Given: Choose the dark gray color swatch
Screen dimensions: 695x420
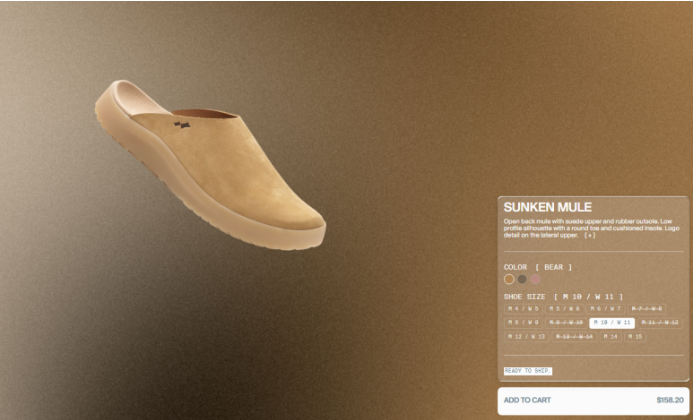Looking at the screenshot, I should [x=522, y=280].
